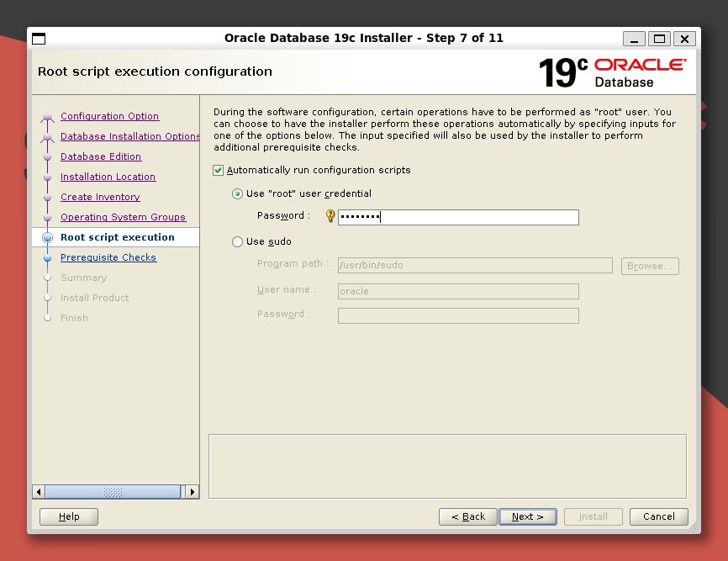728x561 pixels.
Task: Select the Use sudo radio button
Action: [237, 242]
